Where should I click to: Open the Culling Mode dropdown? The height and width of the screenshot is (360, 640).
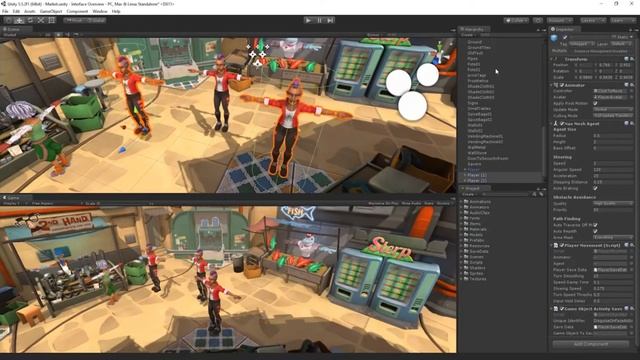613,116
